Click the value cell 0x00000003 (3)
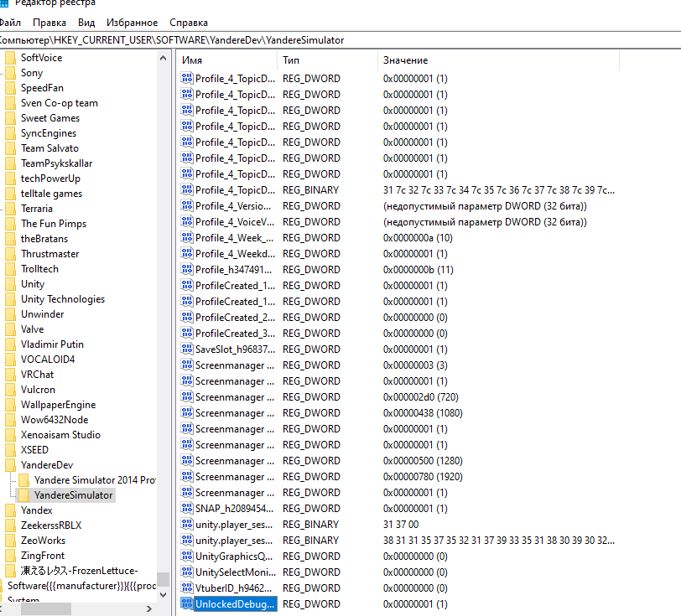This screenshot has height=616, width=681. pos(415,365)
